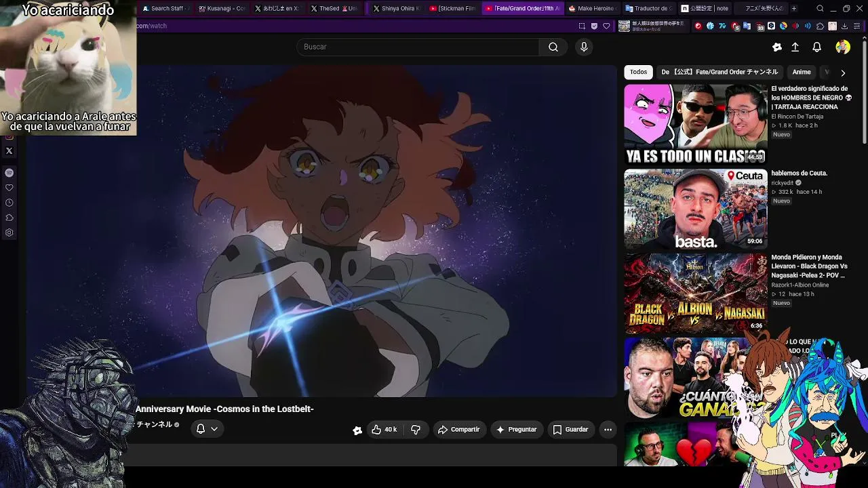
Task: Open the 'rickyedit' channel name
Action: click(783, 183)
